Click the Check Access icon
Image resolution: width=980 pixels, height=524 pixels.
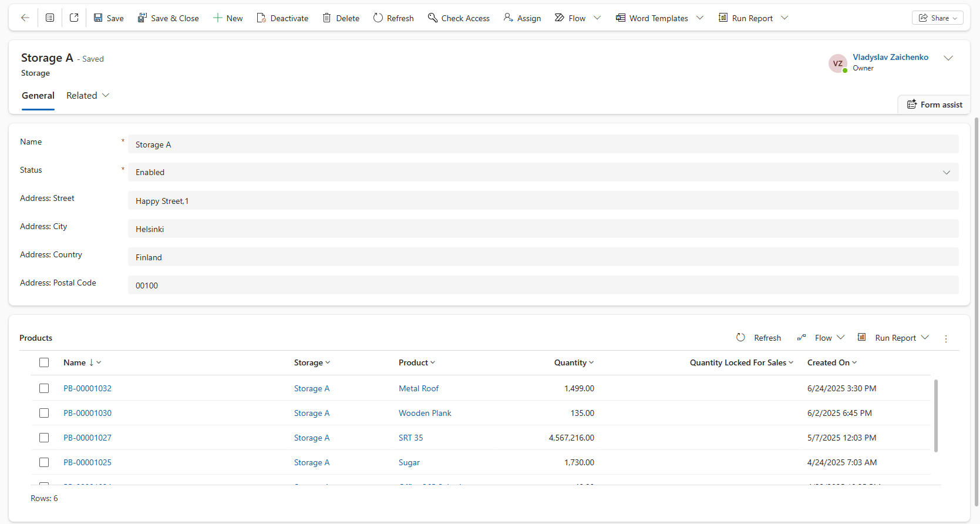tap(433, 18)
